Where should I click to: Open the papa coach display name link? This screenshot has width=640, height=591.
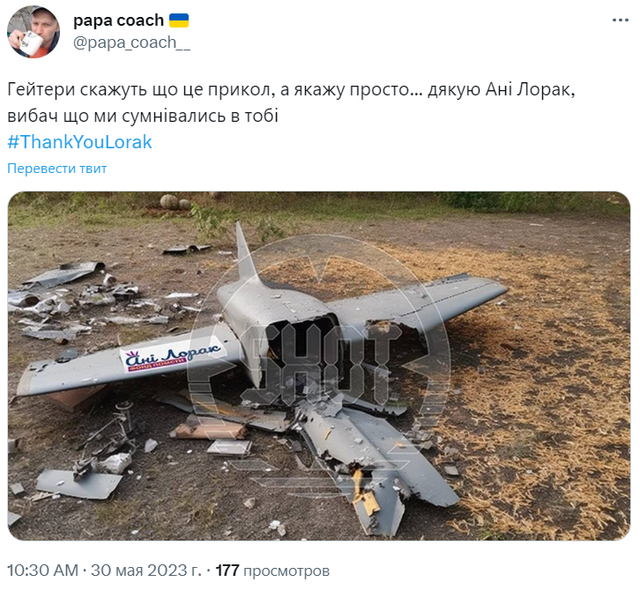click(x=118, y=20)
